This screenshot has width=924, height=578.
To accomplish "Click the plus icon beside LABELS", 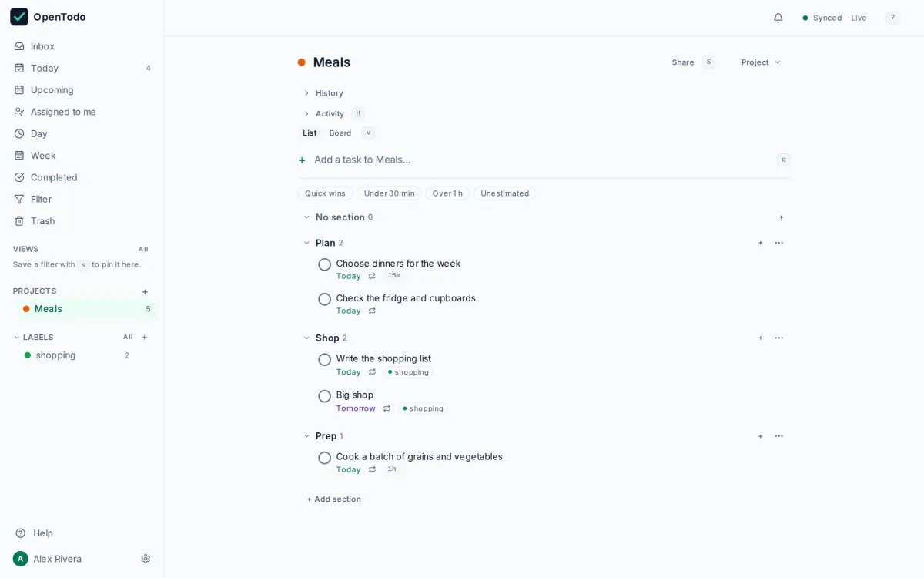I will [x=144, y=337].
